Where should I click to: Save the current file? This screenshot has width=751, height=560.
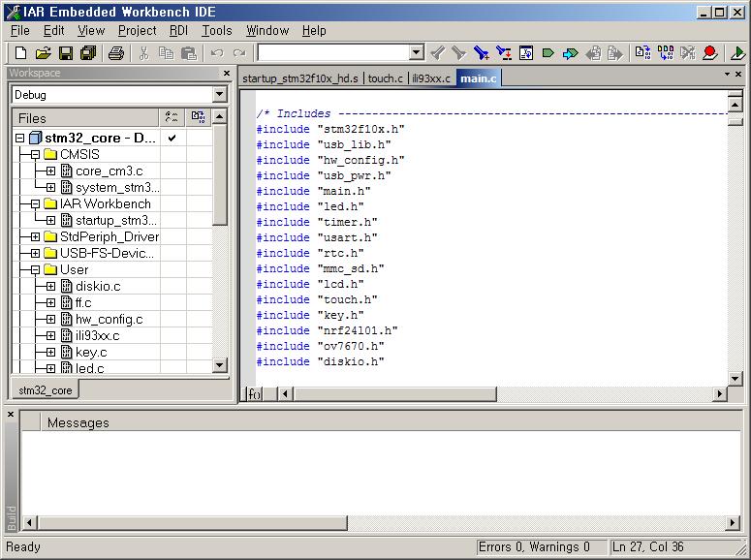pyautogui.click(x=66, y=52)
